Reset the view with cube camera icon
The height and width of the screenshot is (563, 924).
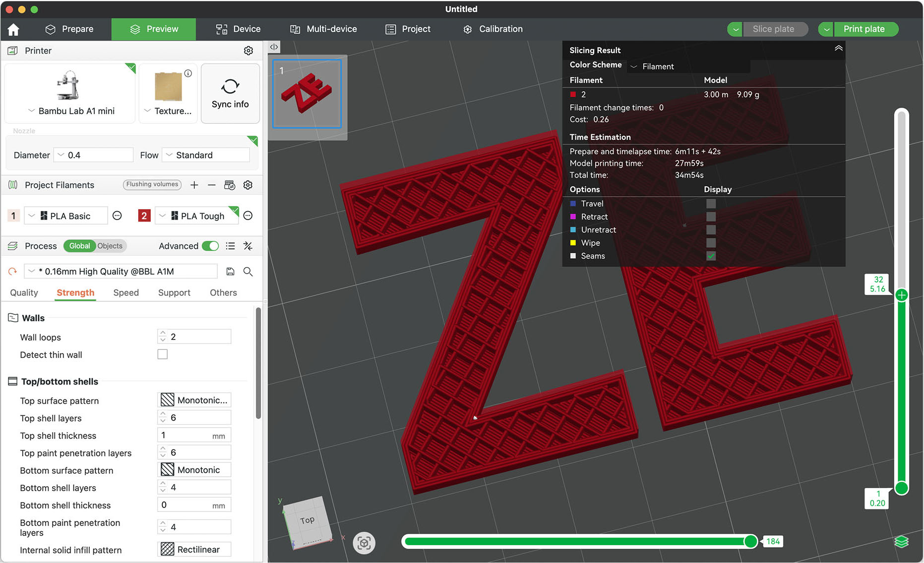coord(364,543)
